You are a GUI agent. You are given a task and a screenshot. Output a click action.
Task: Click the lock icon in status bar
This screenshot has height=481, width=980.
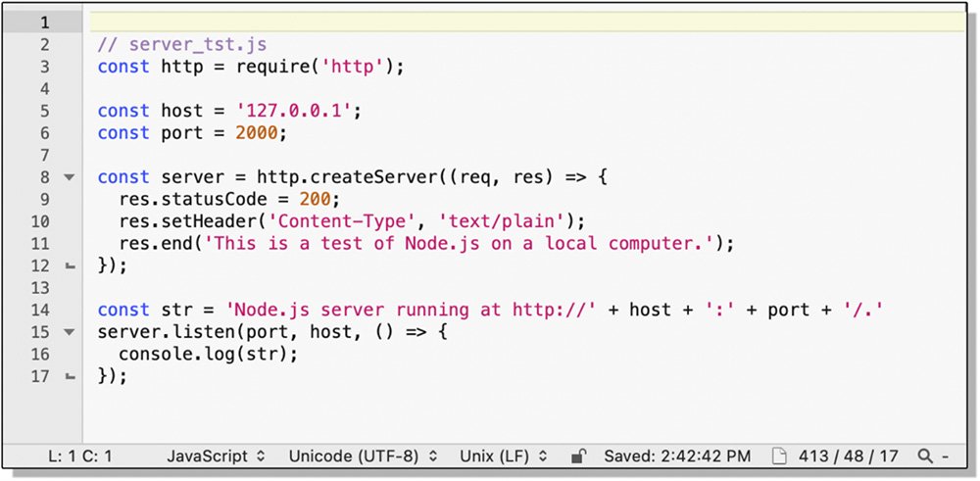point(579,456)
